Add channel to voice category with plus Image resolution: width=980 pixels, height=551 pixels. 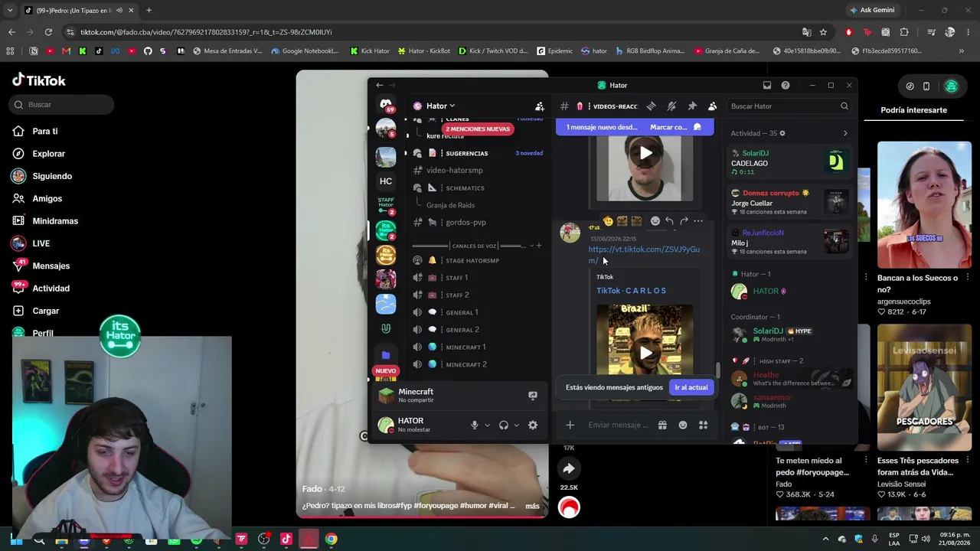[539, 246]
